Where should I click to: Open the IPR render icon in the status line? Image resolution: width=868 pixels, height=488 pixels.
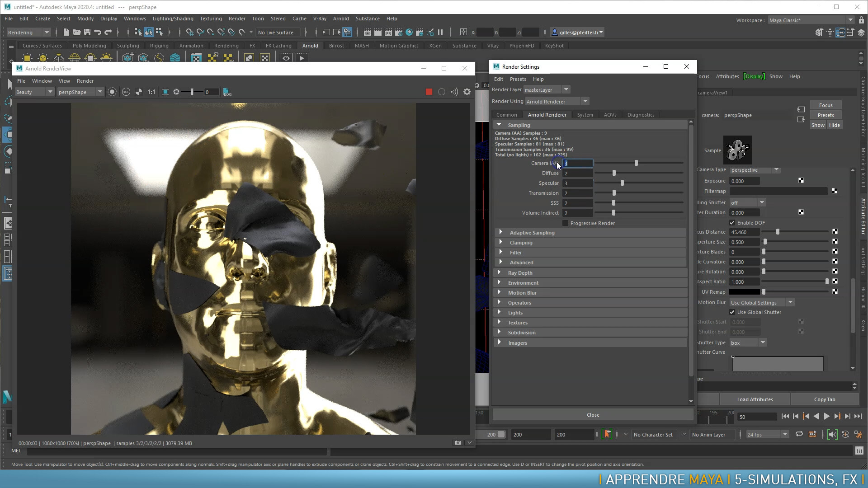pyautogui.click(x=388, y=32)
